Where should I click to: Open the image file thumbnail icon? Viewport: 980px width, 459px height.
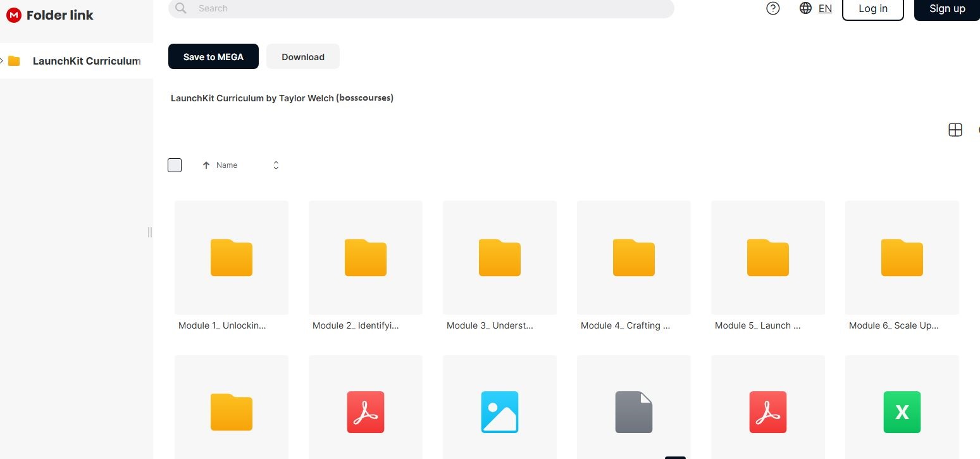tap(499, 412)
